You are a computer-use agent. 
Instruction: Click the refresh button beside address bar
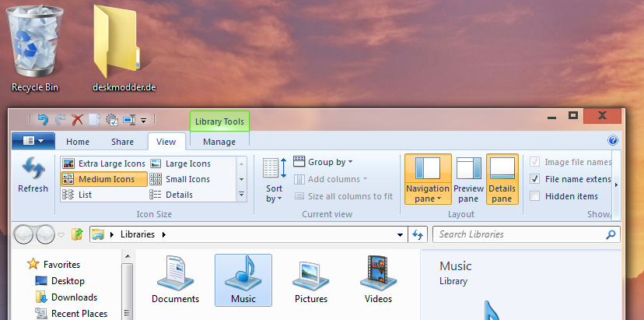(418, 234)
